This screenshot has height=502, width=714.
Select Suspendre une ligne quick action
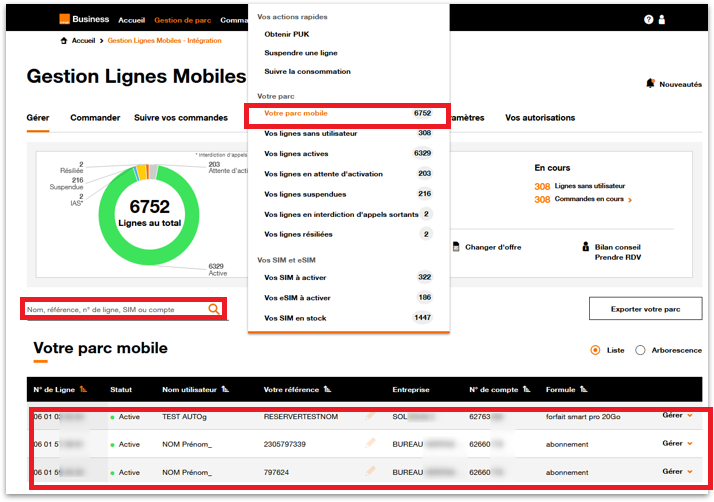(x=300, y=53)
